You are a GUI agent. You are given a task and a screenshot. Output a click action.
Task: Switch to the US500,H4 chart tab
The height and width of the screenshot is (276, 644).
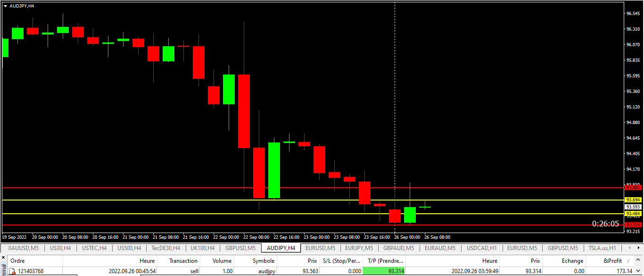tap(129, 248)
